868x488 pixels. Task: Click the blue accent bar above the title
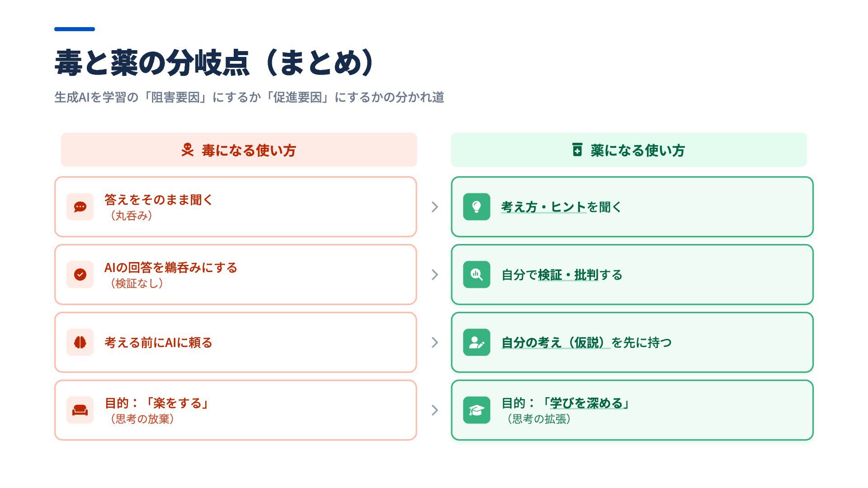(75, 29)
